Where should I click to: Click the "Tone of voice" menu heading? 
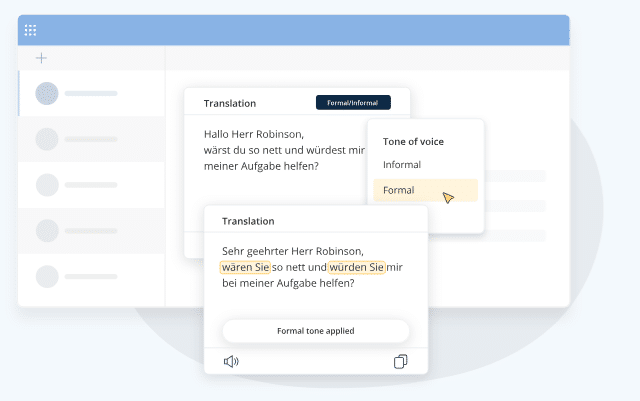[x=413, y=141]
